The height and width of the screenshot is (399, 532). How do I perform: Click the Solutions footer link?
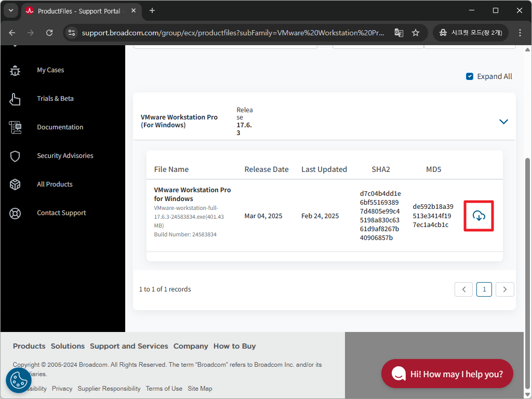(68, 346)
